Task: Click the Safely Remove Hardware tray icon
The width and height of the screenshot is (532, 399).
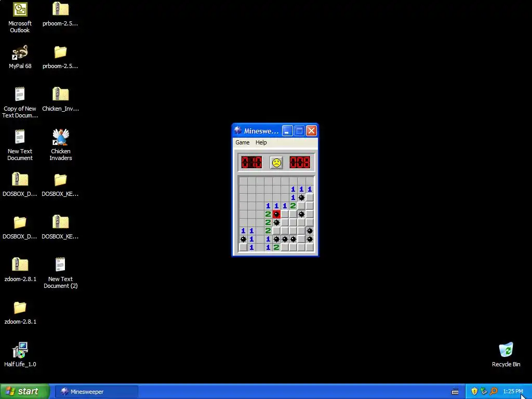Action: pyautogui.click(x=484, y=392)
